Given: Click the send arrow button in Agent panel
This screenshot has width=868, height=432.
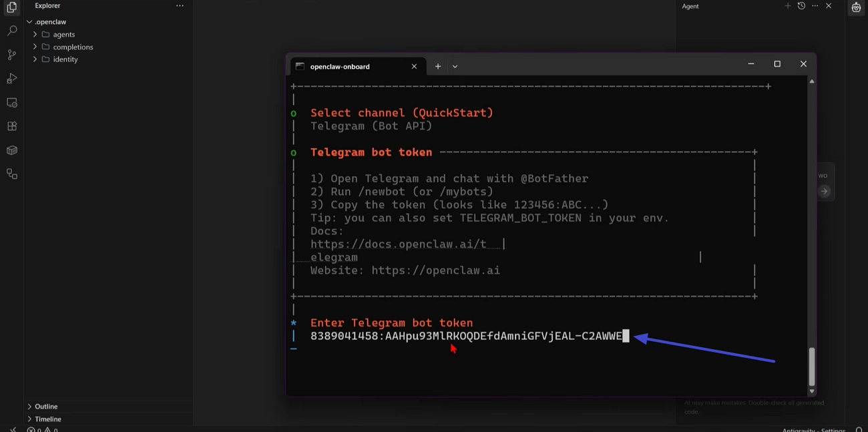Looking at the screenshot, I should pyautogui.click(x=825, y=192).
